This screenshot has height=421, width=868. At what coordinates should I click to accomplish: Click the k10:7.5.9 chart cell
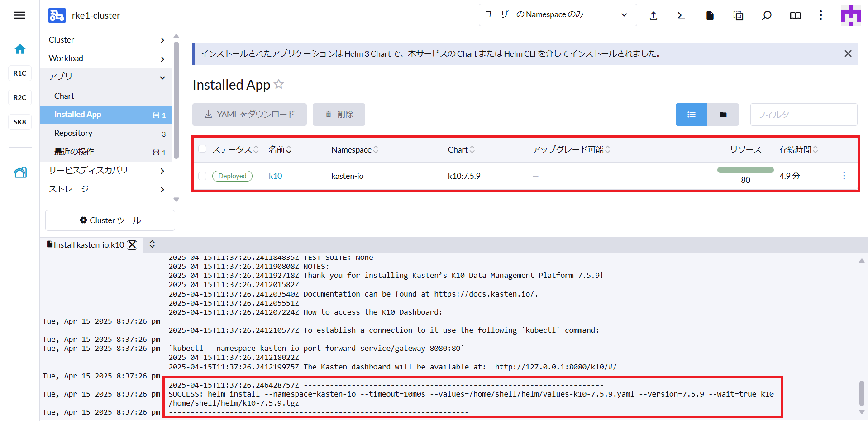(x=464, y=176)
